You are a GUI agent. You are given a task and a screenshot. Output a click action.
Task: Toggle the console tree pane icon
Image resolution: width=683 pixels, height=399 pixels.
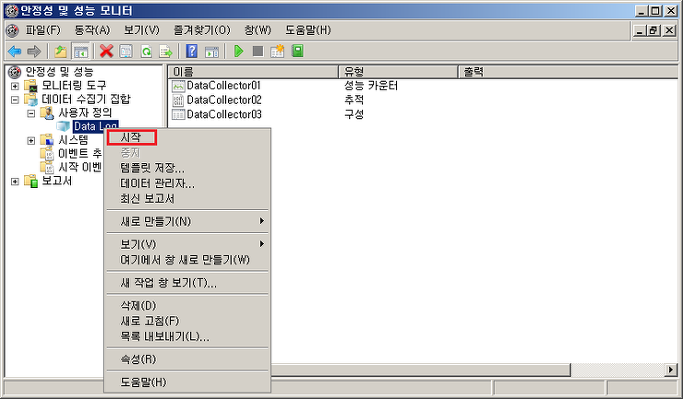pyautogui.click(x=81, y=51)
